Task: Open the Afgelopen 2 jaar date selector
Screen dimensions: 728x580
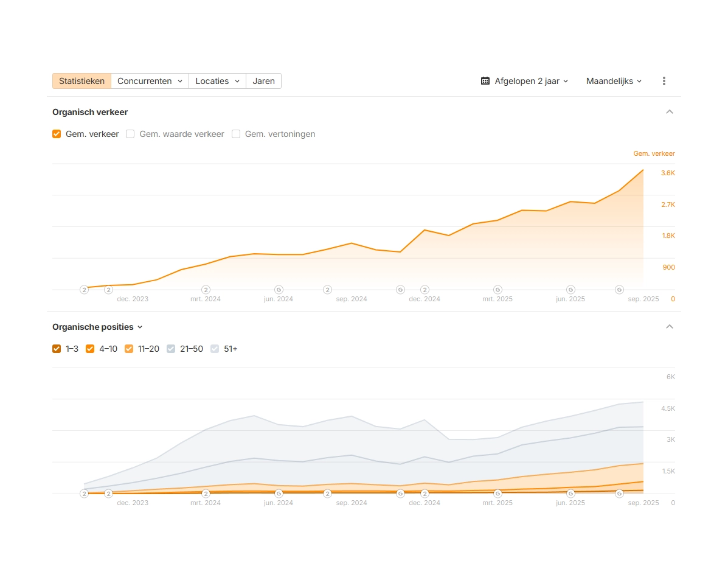Action: point(527,81)
